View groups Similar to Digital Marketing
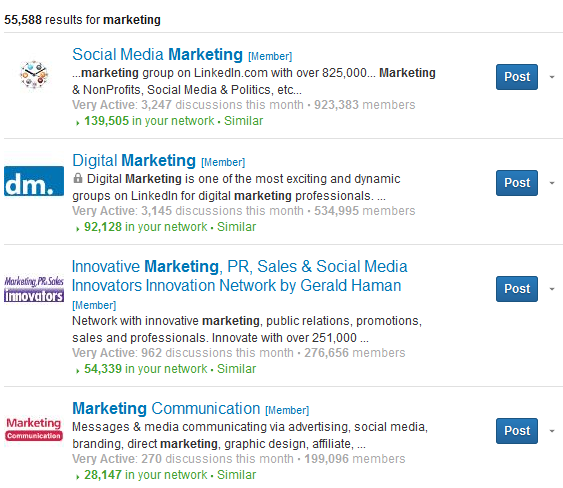 pos(236,227)
